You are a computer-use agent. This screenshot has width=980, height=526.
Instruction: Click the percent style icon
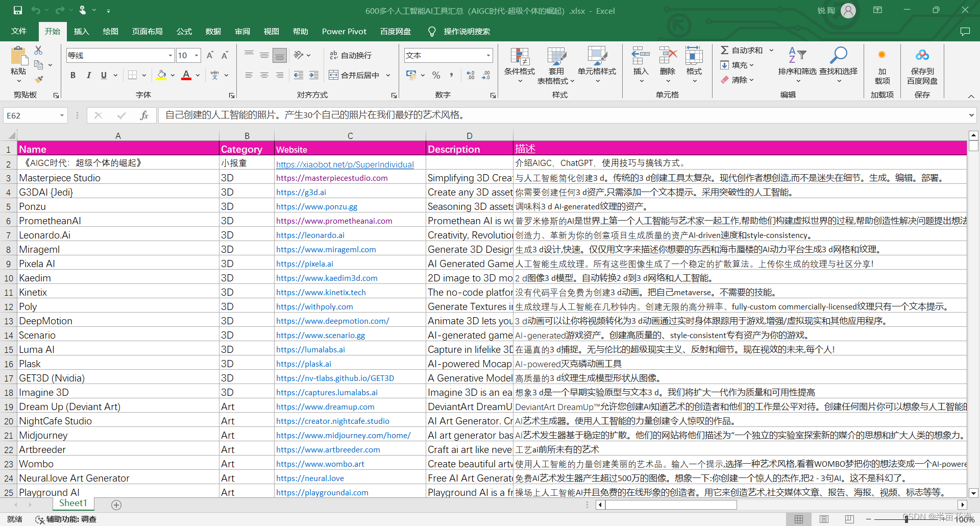click(x=436, y=75)
